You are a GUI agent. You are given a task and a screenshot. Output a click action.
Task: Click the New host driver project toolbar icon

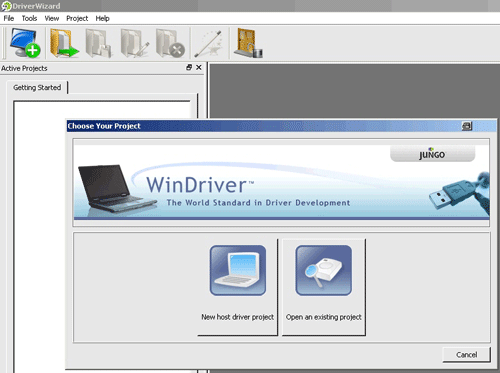[x=25, y=43]
